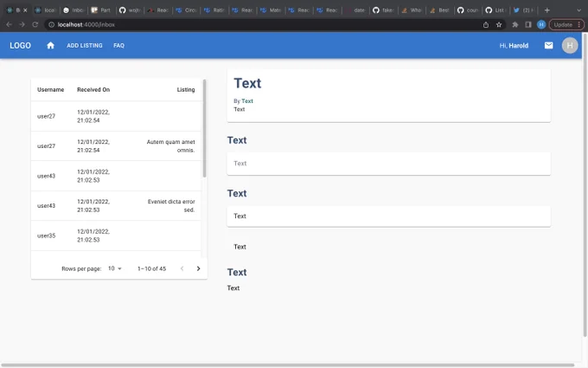Click the 1–10 of 45 pagination label

[151, 268]
